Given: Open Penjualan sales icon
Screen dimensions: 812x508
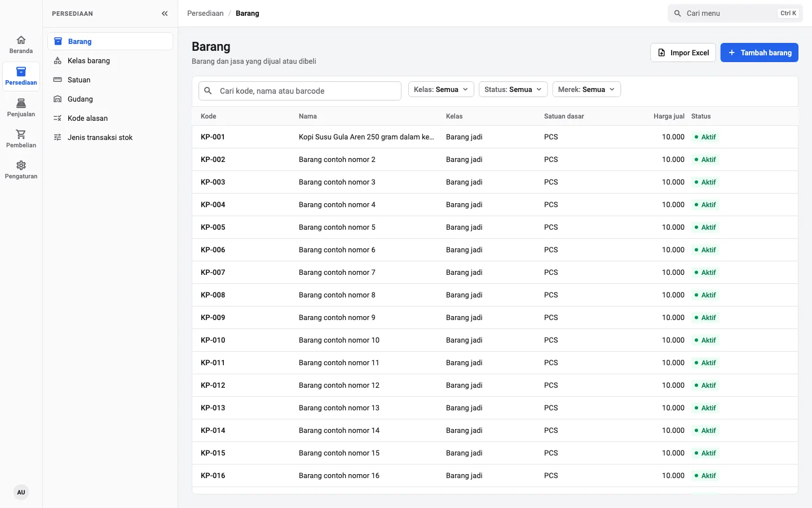Looking at the screenshot, I should [x=21, y=103].
